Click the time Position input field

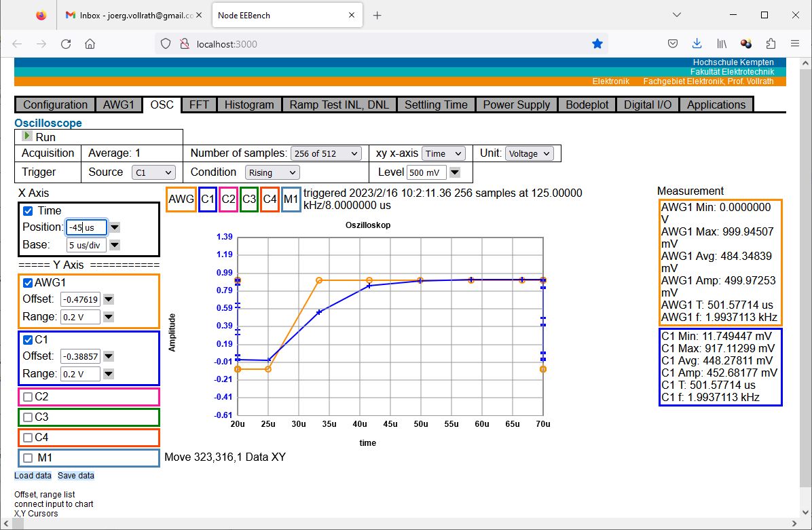tap(86, 227)
